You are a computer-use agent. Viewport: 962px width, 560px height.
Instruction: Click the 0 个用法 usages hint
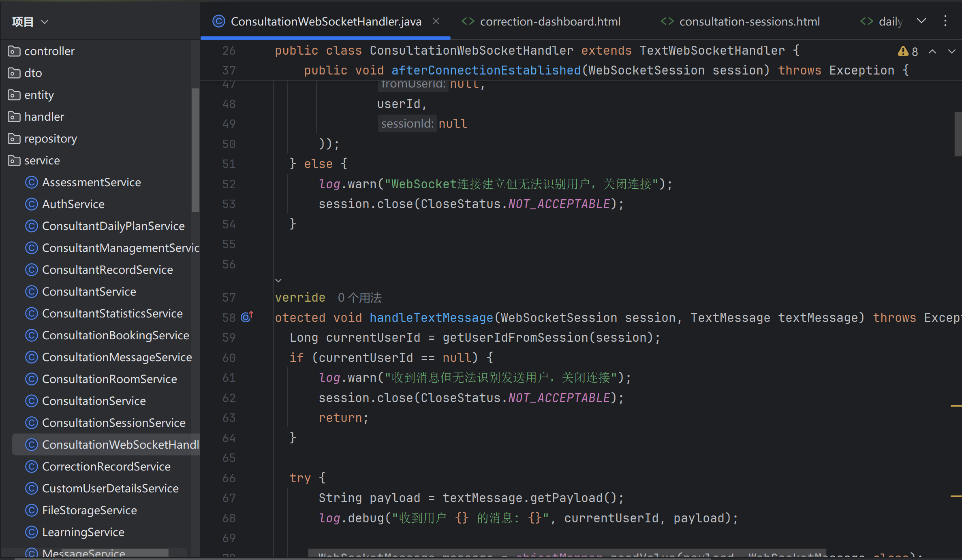pos(360,298)
